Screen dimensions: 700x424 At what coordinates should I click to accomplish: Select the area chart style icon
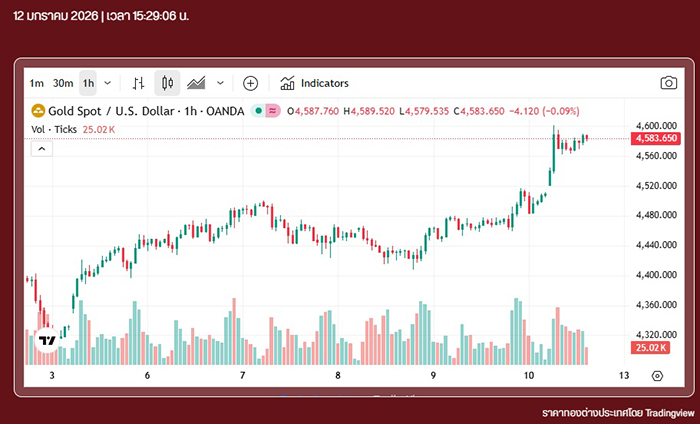[197, 83]
